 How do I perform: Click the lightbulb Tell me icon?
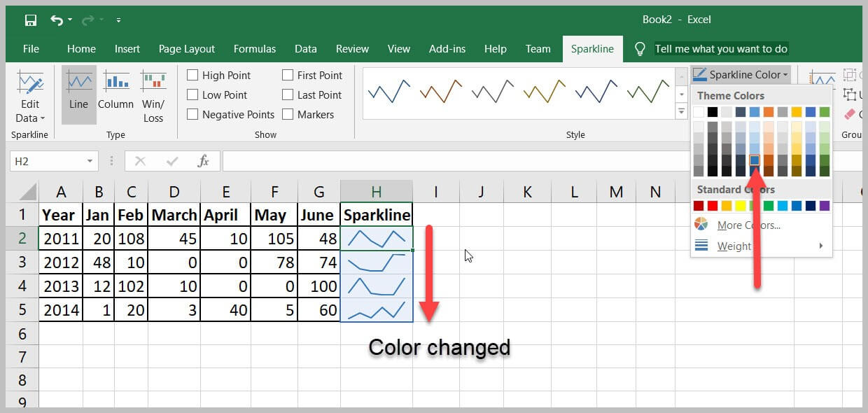(639, 49)
